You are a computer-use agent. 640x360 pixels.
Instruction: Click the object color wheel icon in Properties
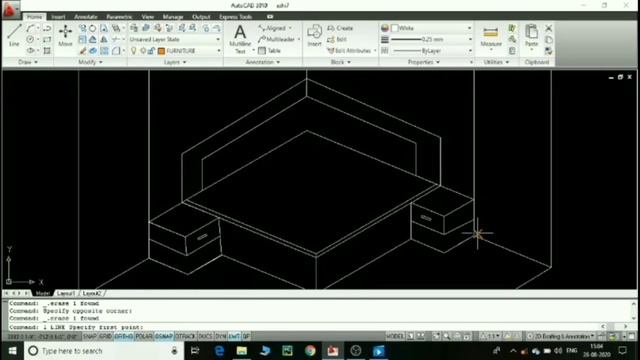tap(384, 28)
